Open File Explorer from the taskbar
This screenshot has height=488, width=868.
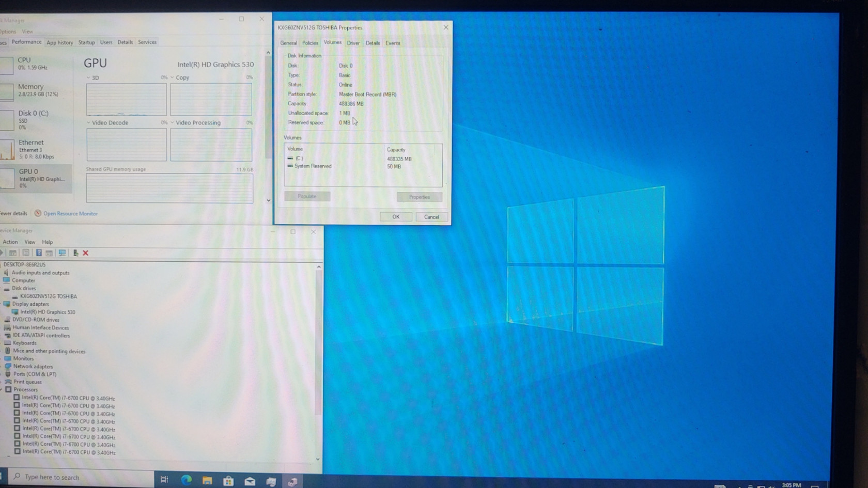pyautogui.click(x=207, y=480)
